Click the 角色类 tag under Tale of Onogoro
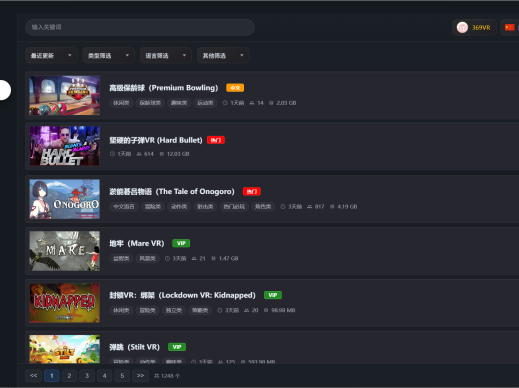The width and height of the screenshot is (519, 388). pos(263,207)
